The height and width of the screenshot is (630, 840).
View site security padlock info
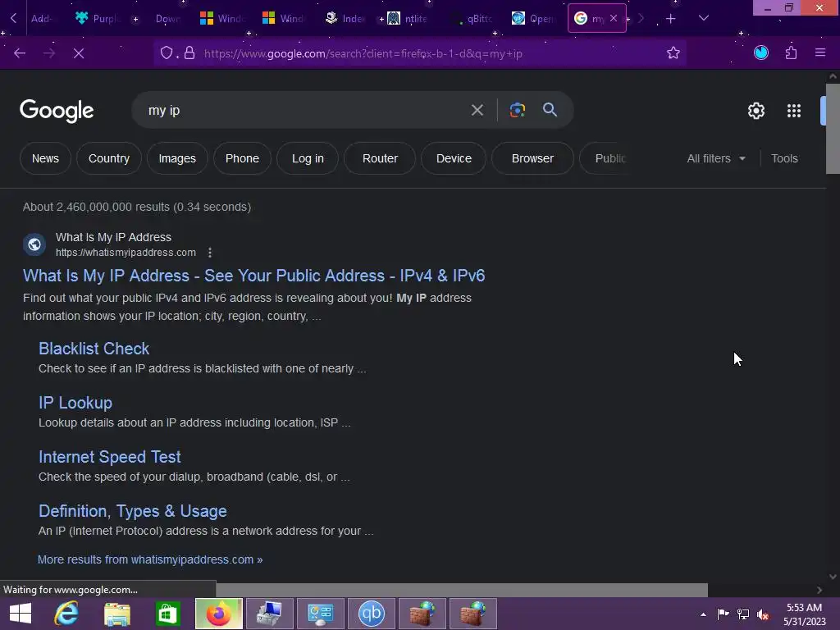[x=189, y=52]
